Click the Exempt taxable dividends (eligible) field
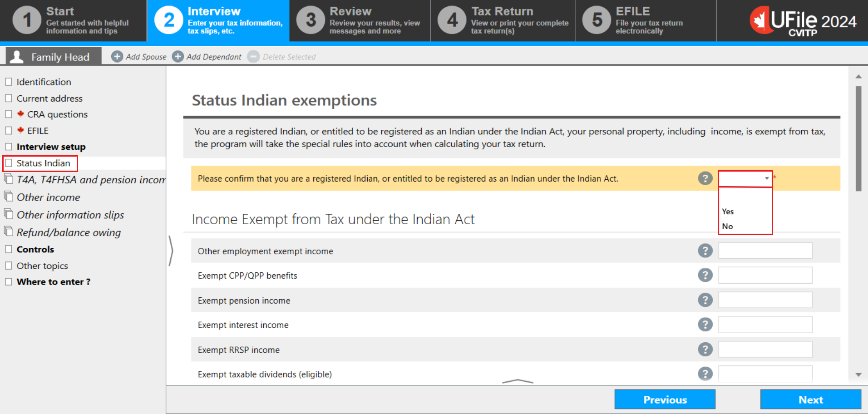Viewport: 868px width, 414px height. [x=765, y=374]
